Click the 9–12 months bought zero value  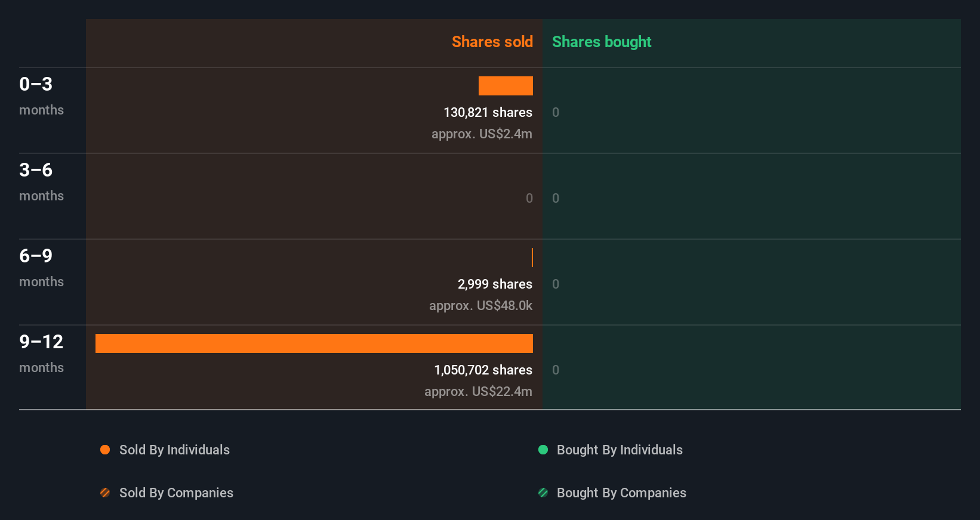[x=556, y=370]
